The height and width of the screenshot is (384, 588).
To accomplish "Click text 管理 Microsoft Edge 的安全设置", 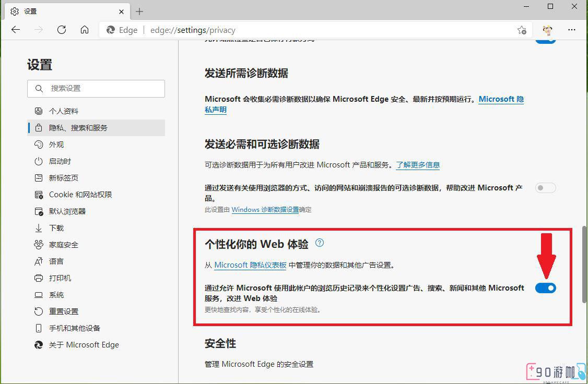I will click(258, 364).
